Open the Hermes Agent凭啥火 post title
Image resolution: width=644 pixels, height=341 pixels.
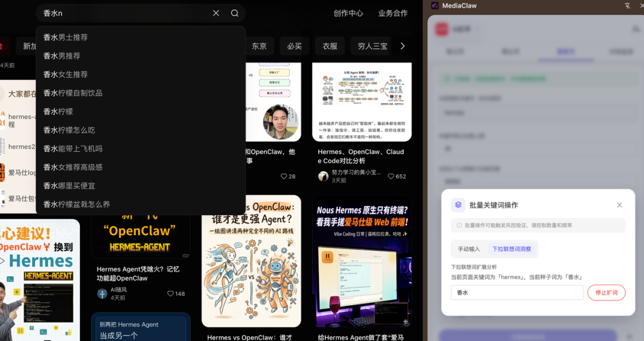138,274
